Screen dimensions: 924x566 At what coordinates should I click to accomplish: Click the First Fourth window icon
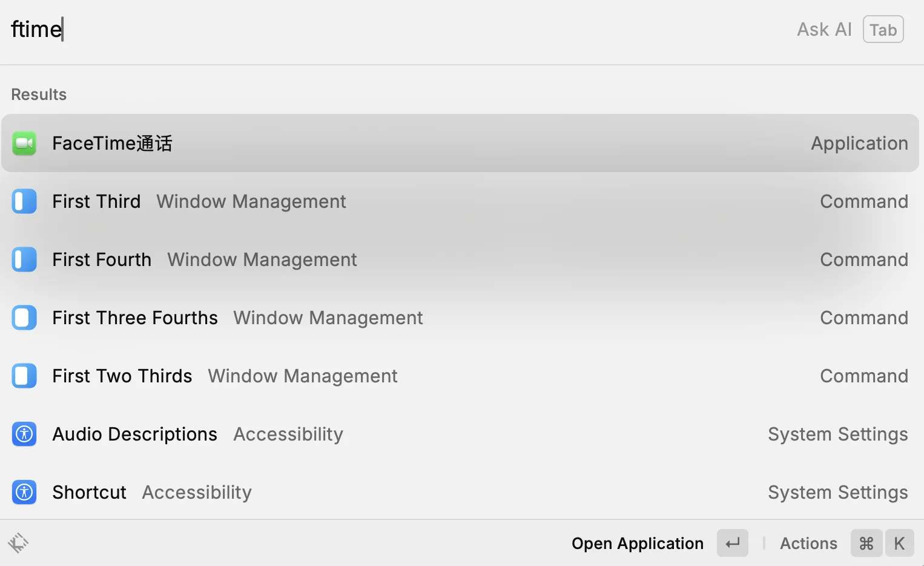point(24,259)
